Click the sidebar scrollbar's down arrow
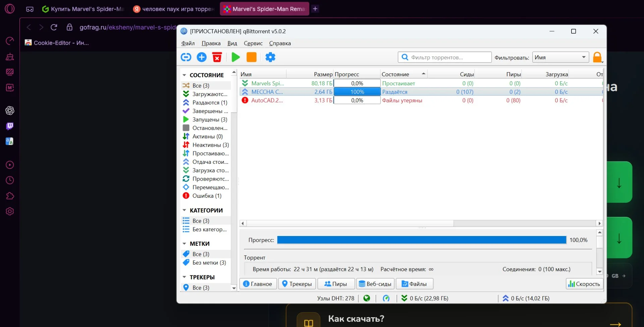The width and height of the screenshot is (644, 327). [234, 288]
